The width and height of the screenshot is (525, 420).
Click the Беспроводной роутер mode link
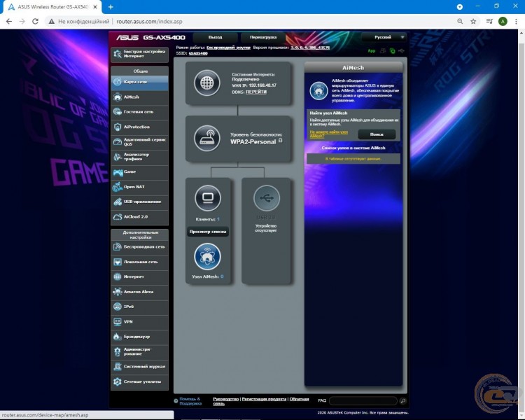pos(228,48)
